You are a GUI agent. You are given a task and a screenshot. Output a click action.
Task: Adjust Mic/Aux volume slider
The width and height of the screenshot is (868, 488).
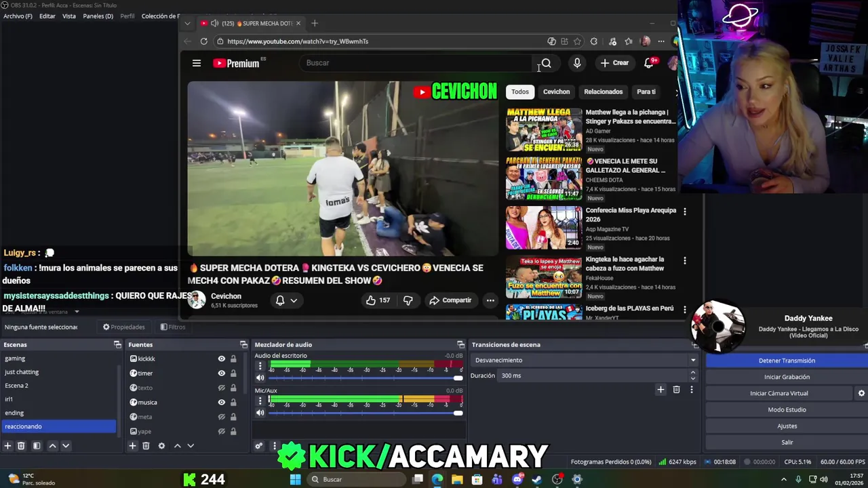tap(366, 413)
